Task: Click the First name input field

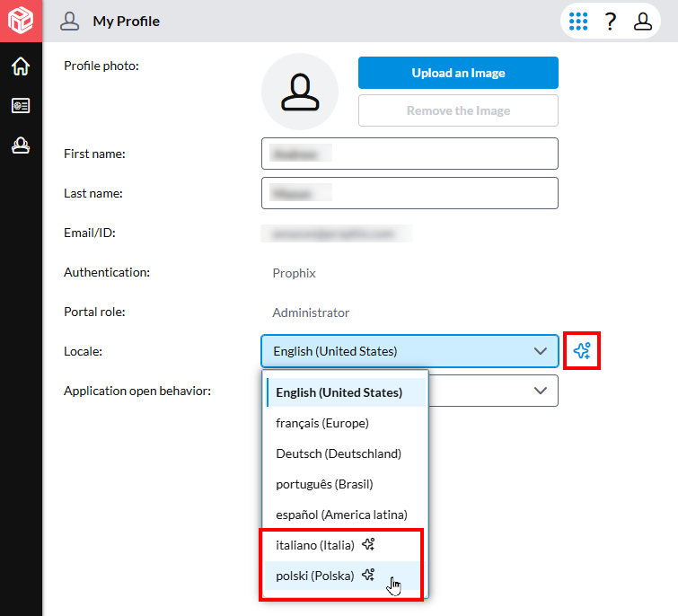Action: pyautogui.click(x=409, y=154)
